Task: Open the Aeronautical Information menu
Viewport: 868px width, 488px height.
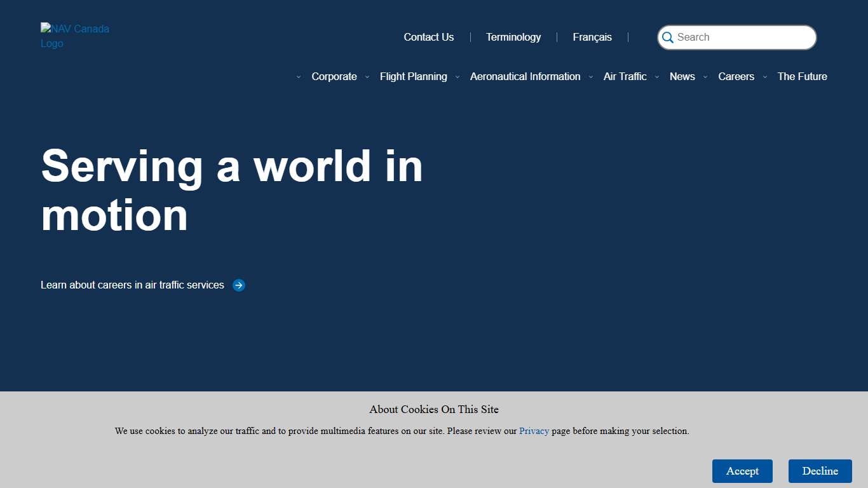Action: point(525,76)
